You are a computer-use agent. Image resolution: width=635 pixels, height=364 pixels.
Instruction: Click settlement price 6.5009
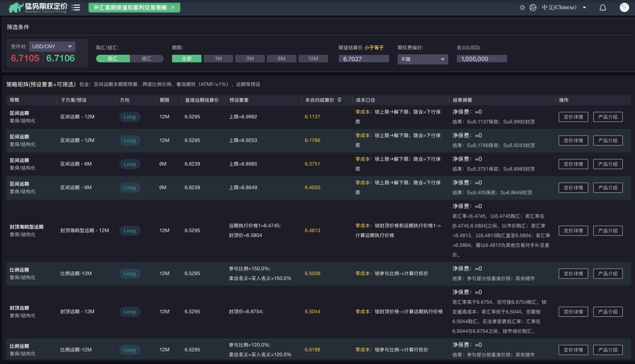pos(312,273)
